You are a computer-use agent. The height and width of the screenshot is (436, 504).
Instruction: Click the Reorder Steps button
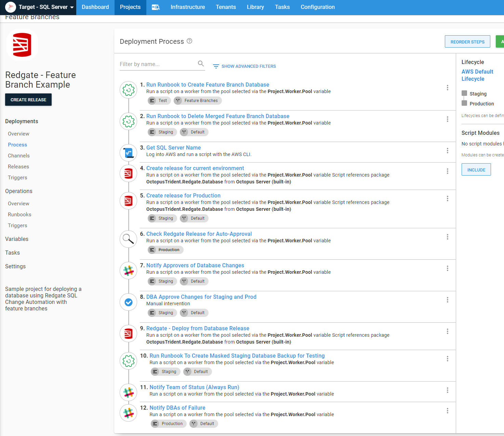pyautogui.click(x=467, y=42)
